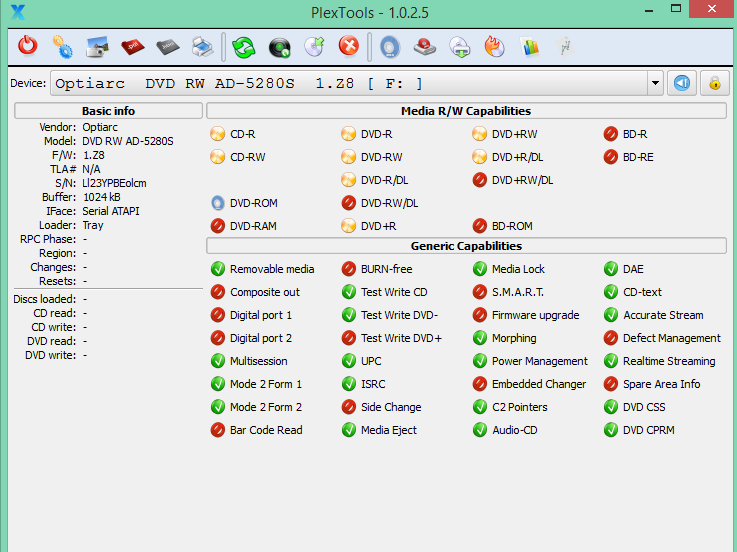This screenshot has width=737, height=552.
Task: Click the DVD-R/DL label
Action: point(384,180)
